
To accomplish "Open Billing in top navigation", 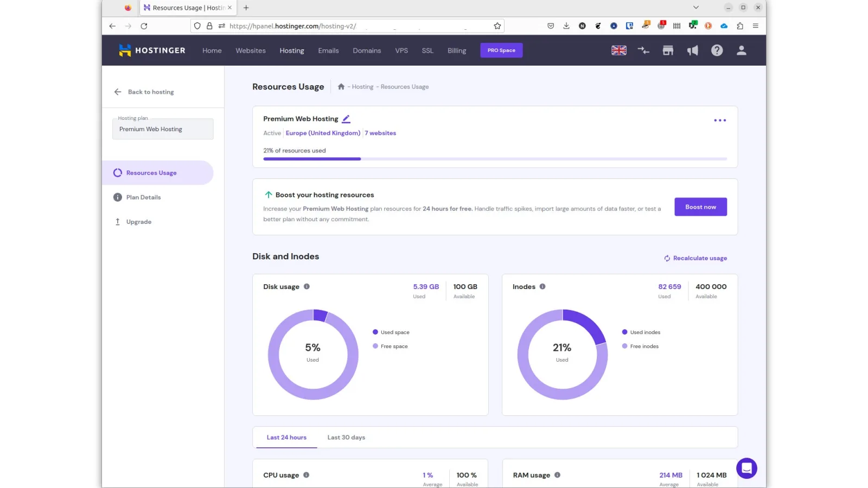I will [457, 50].
